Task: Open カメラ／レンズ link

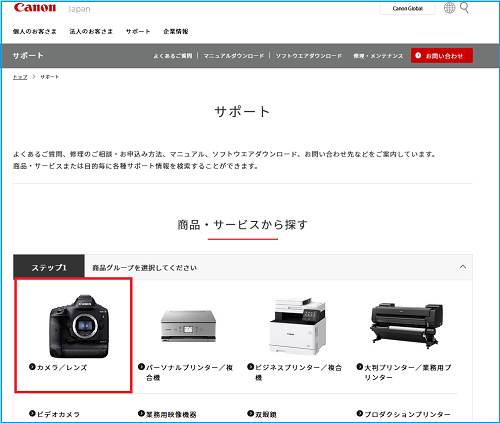Action: [58, 367]
